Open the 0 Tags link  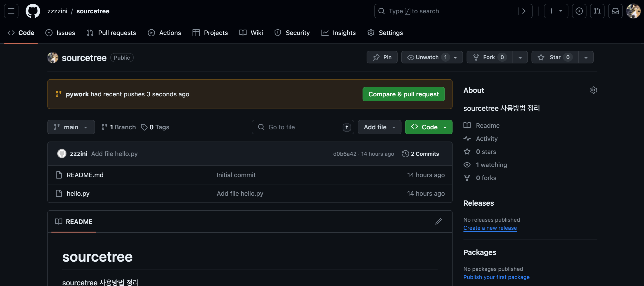coord(155,127)
